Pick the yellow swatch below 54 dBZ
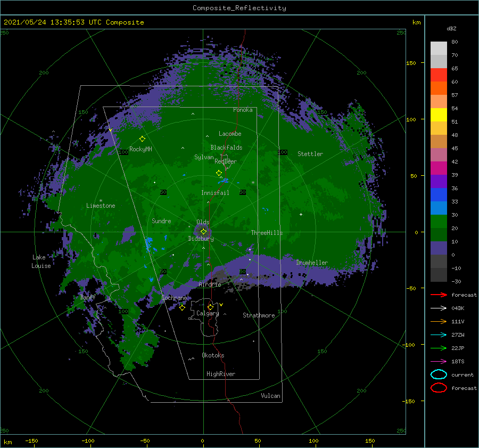Image resolution: width=479 pixels, height=448 pixels. (439, 115)
